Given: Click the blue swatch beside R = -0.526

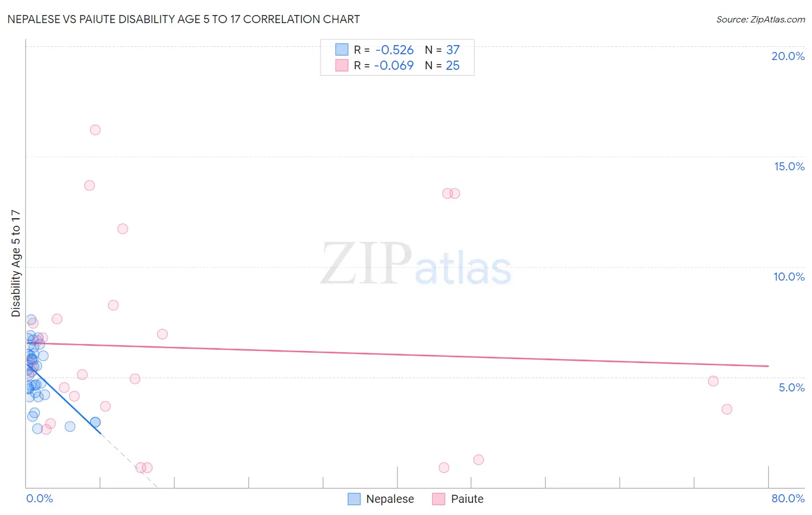Looking at the screenshot, I should coord(342,50).
